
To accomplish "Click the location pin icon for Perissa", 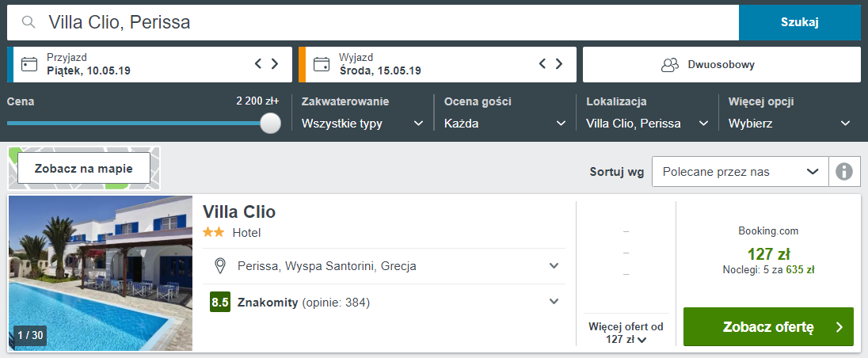I will click(x=220, y=266).
